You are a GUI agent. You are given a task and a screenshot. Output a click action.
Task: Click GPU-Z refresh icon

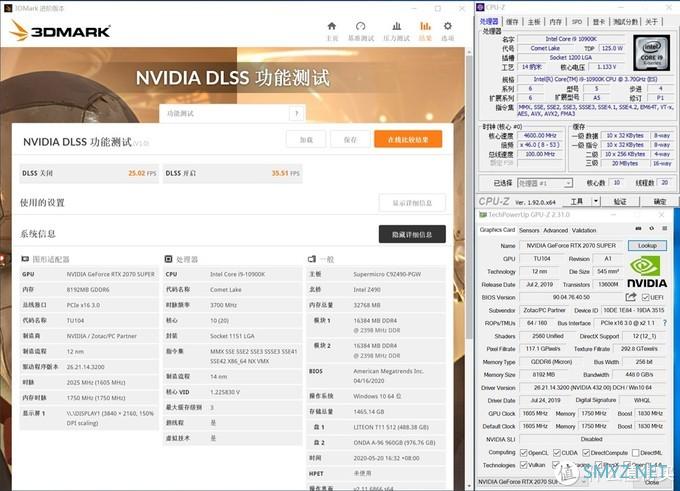651,228
